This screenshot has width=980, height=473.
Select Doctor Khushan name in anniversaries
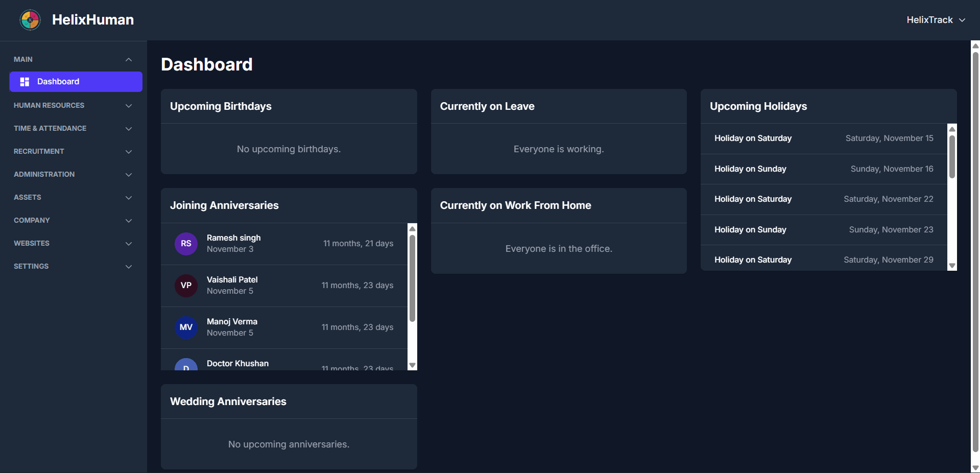237,364
